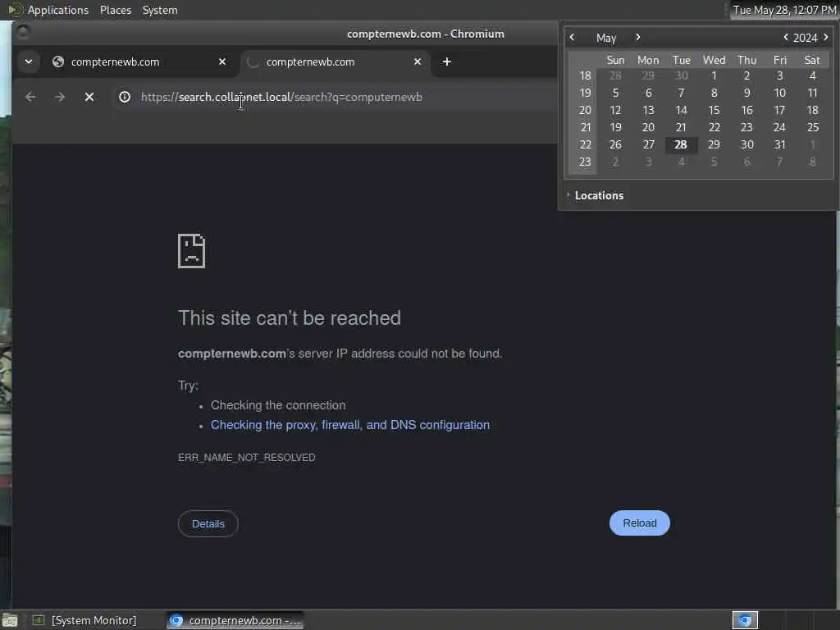Open the tab search dropdown arrow
This screenshot has width=840, height=630.
tap(29, 62)
